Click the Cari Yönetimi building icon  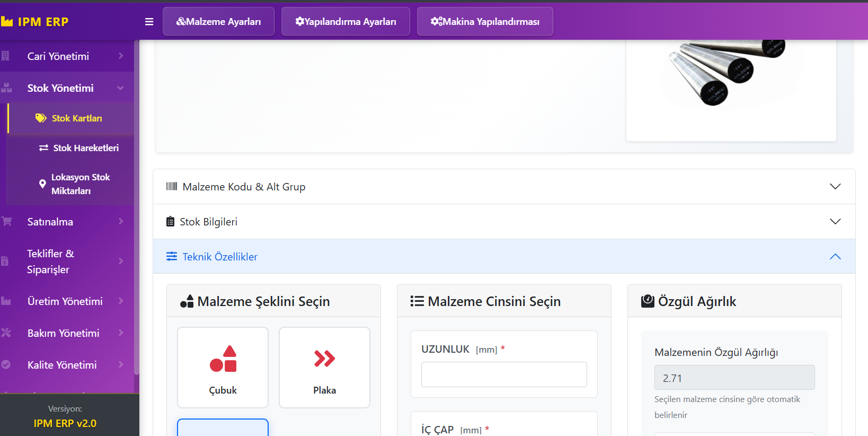pos(5,56)
